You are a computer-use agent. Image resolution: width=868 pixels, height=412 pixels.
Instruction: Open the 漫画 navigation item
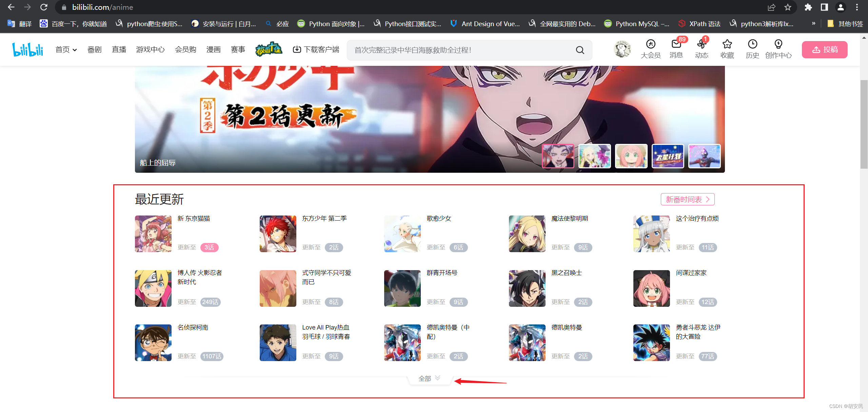tap(213, 50)
